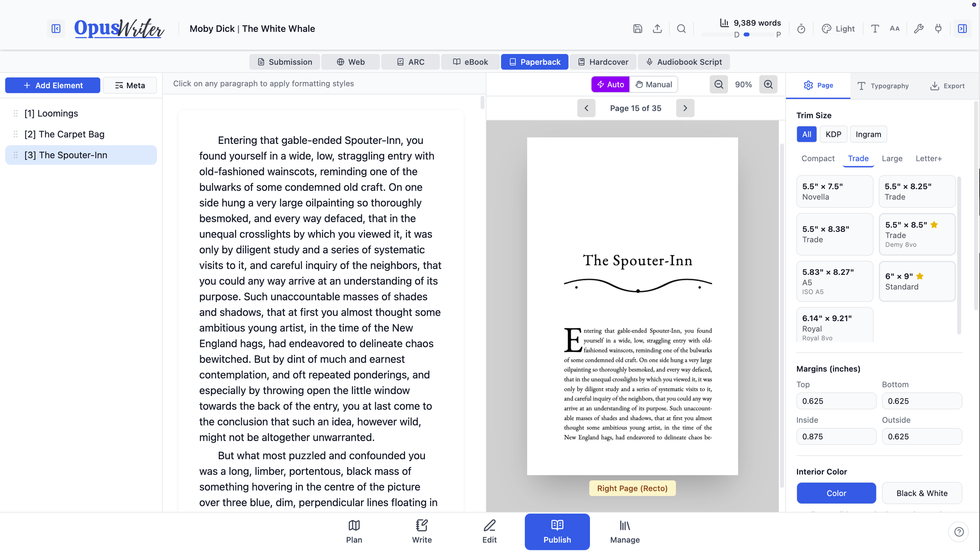
Task: Open the Submission format tab
Action: (x=285, y=62)
